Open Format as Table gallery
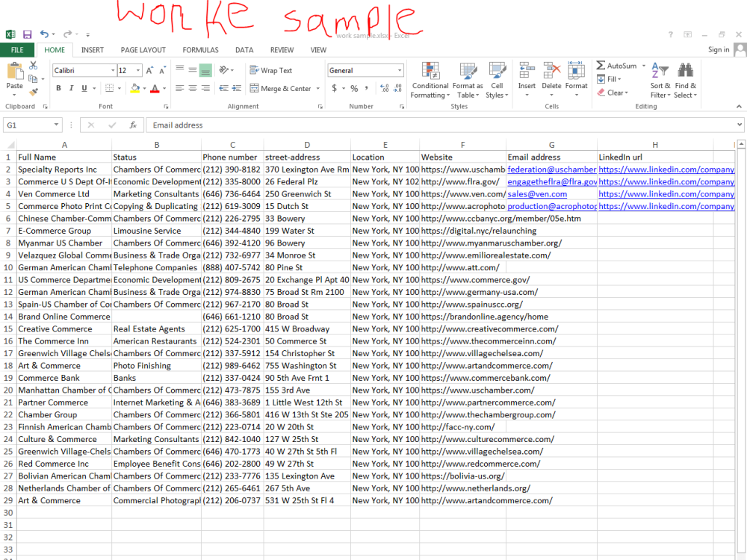 tap(468, 81)
